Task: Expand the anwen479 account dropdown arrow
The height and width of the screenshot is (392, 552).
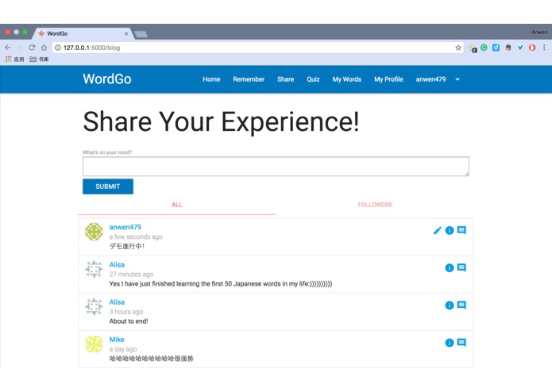Action: click(457, 79)
